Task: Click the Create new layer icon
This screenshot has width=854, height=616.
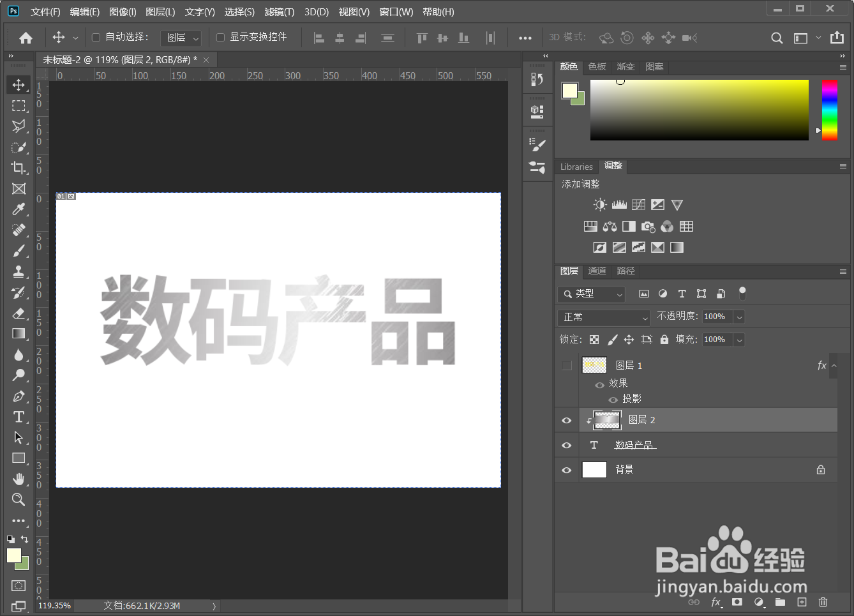Action: pos(801,602)
